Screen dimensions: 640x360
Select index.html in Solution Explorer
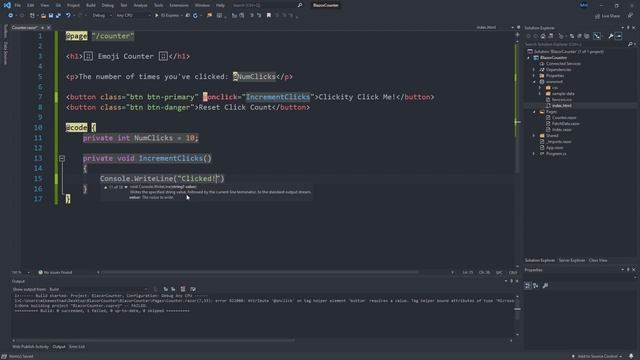coord(561,105)
